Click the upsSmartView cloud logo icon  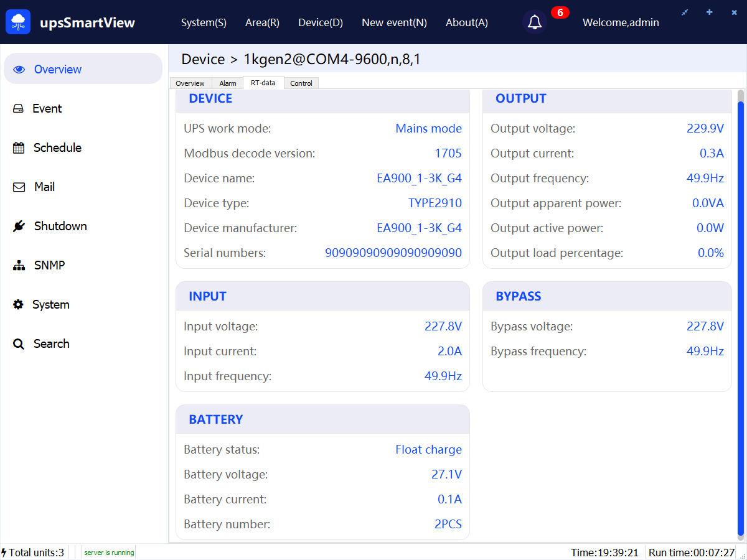18,22
